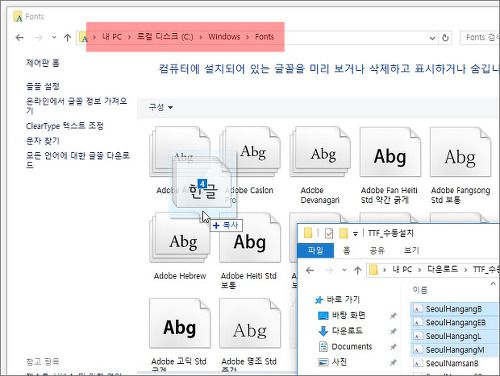The image size is (500, 376).
Task: Select the Adobe Fan Heiti Std font icon
Action: point(390,152)
